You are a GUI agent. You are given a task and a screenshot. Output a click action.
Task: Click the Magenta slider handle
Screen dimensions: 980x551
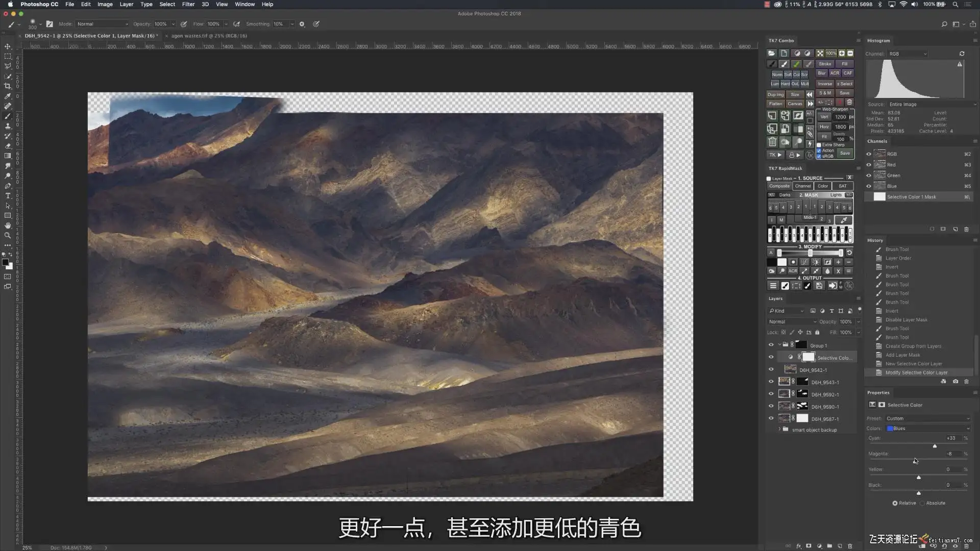point(915,462)
